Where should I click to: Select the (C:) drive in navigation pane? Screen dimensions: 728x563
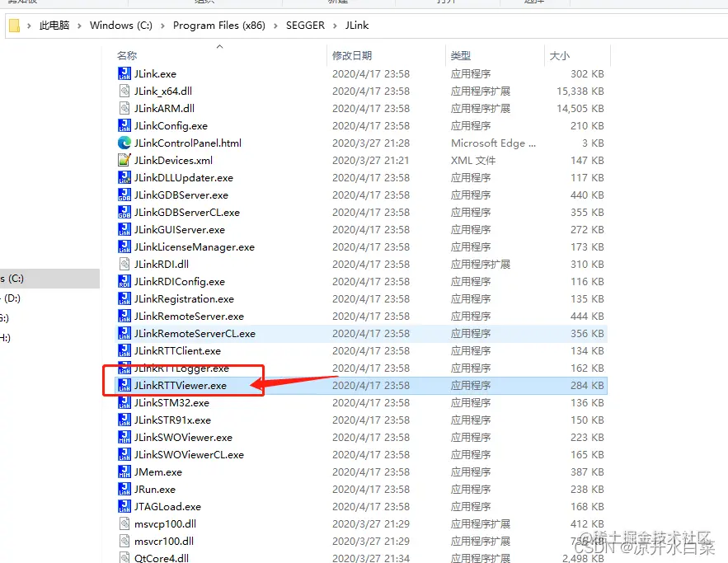[49, 279]
